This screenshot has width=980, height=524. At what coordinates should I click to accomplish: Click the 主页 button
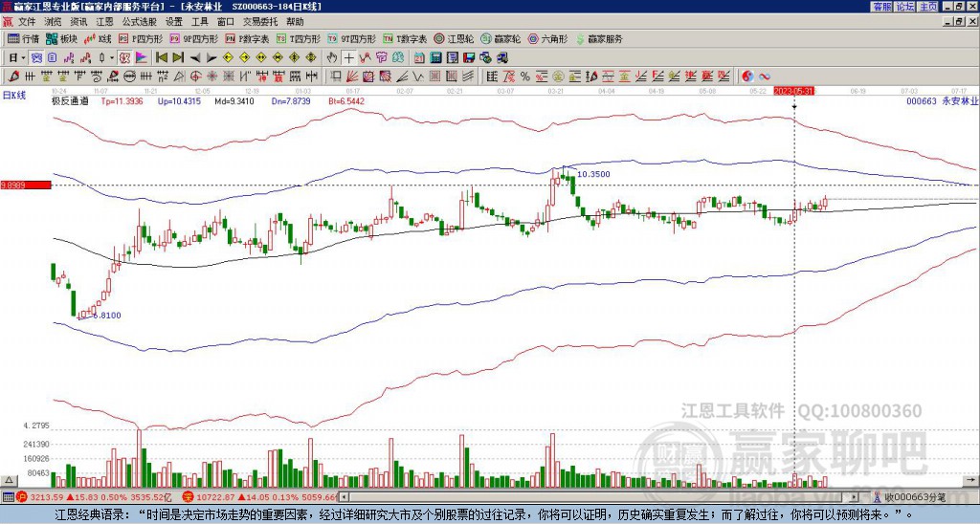[927, 7]
